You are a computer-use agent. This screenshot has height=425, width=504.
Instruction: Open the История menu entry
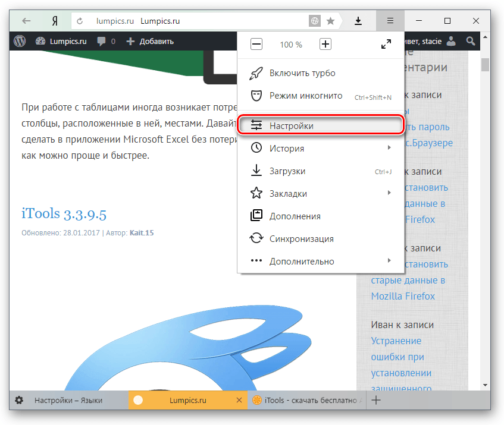click(321, 148)
